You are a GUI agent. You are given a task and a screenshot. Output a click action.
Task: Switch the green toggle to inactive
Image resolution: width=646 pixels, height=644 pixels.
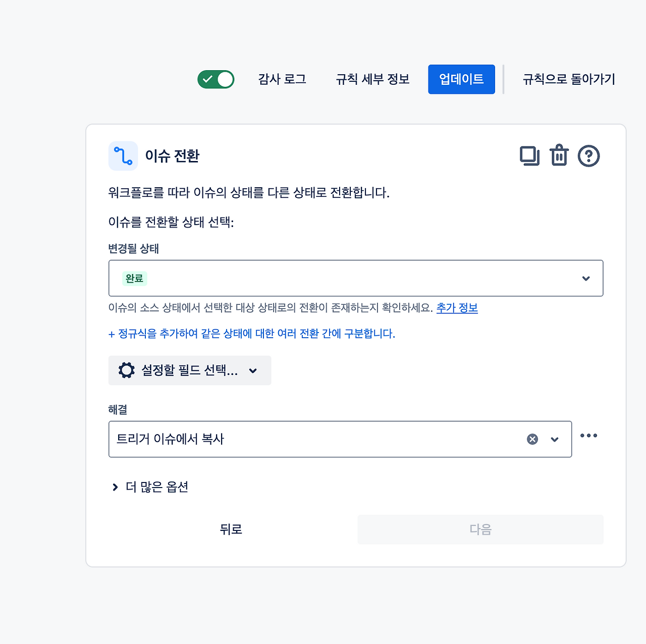tap(216, 79)
